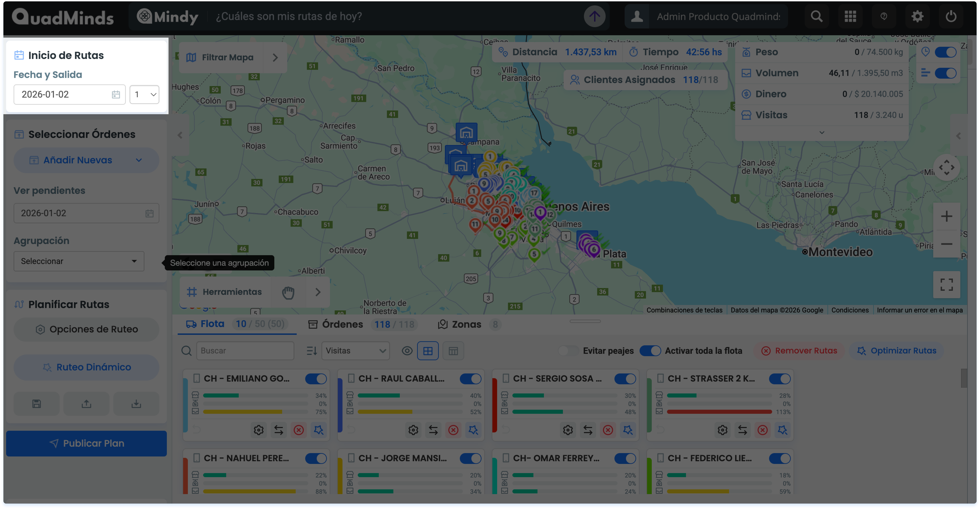Select the hand pan tool in Herramientas
Viewport: 980px width, 509px height.
tap(288, 292)
